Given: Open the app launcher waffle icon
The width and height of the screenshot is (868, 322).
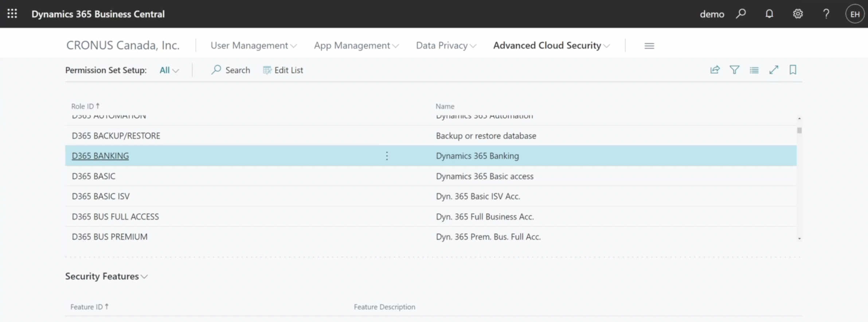Looking at the screenshot, I should coord(12,14).
